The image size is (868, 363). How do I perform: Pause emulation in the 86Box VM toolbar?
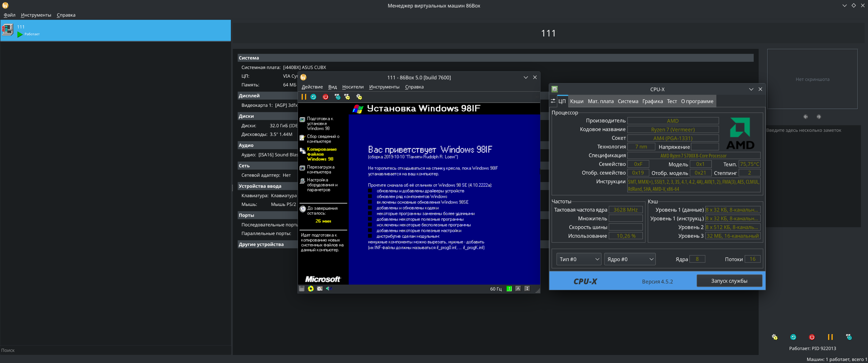304,97
